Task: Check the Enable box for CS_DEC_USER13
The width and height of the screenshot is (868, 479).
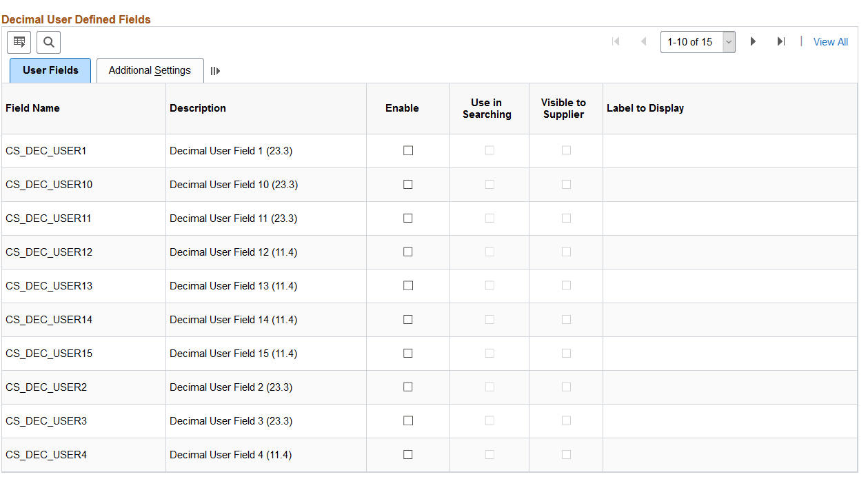Action: [407, 285]
